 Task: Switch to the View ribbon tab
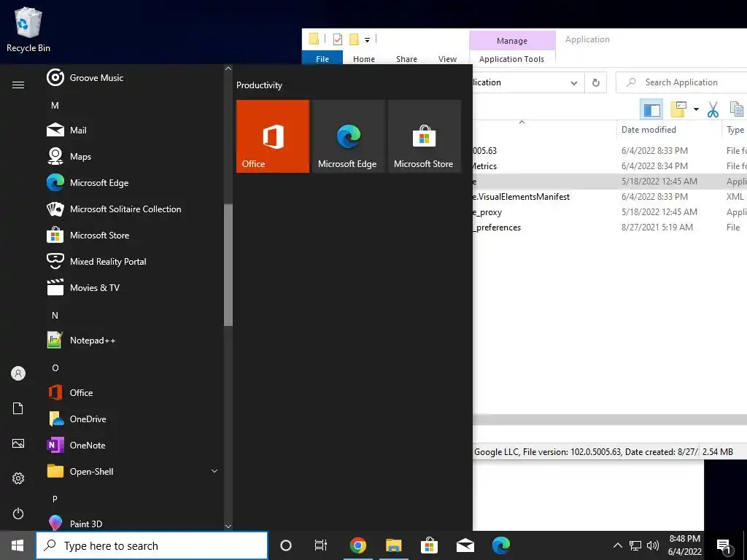(447, 59)
